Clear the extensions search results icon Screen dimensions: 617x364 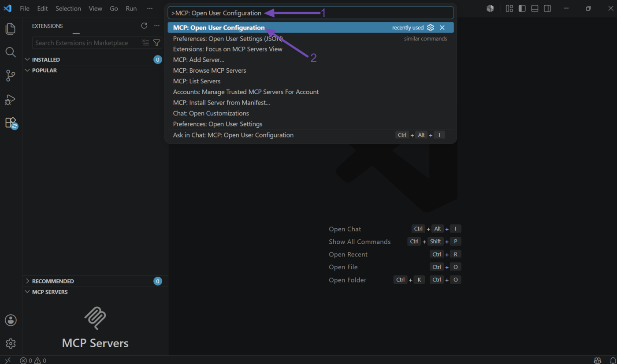[x=145, y=43]
